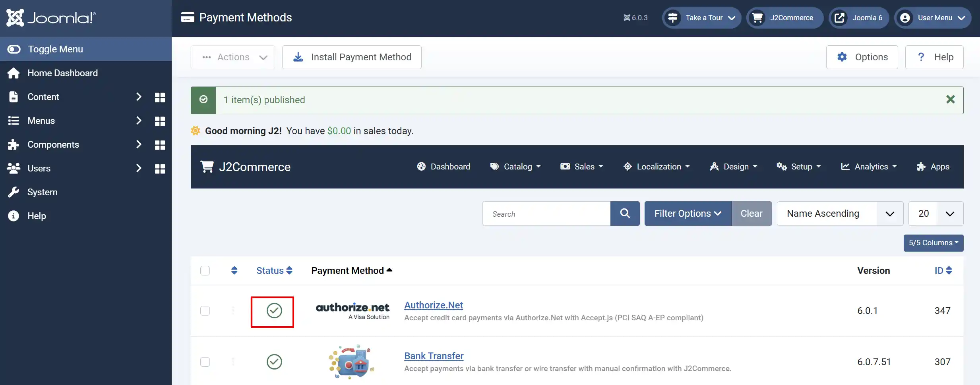980x385 pixels.
Task: Open the 5/5 Columns dropdown
Action: coord(934,243)
